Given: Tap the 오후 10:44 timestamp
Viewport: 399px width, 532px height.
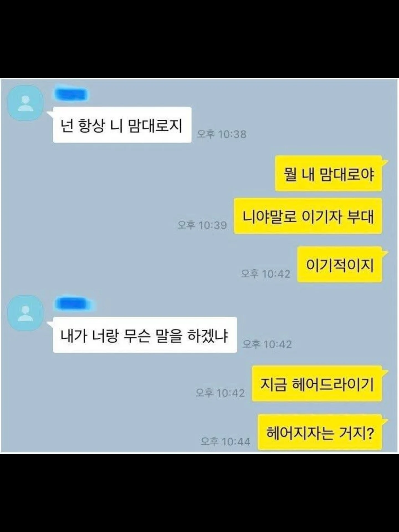Looking at the screenshot, I should (x=226, y=441).
